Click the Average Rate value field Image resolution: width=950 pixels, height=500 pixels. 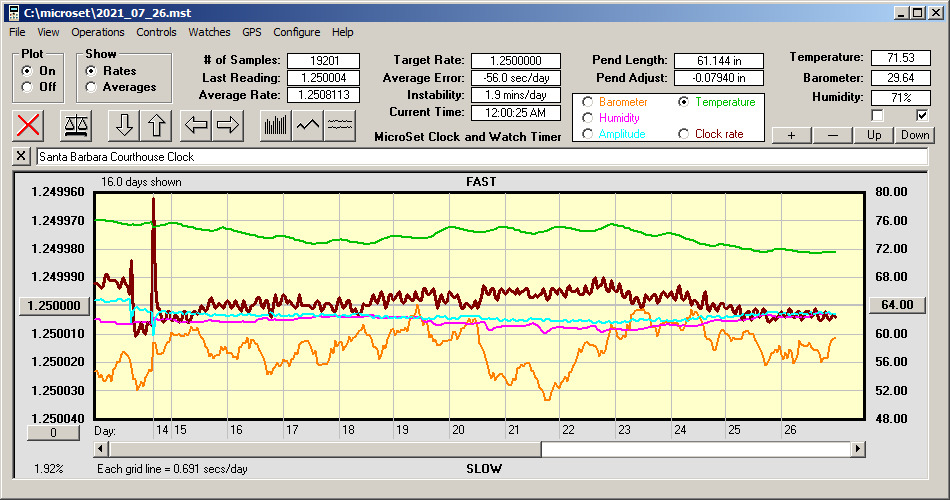324,95
